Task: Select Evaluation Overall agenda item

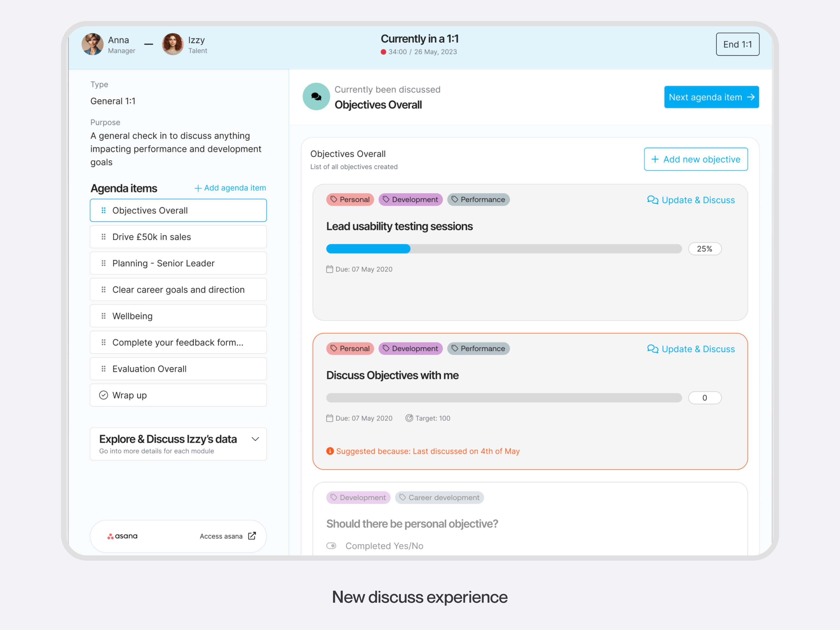Action: (178, 368)
